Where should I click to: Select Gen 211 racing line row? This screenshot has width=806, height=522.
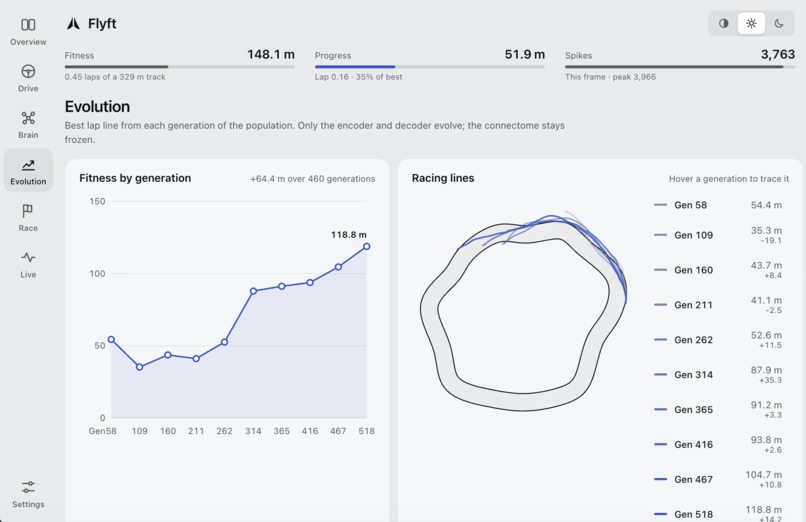[x=718, y=305]
